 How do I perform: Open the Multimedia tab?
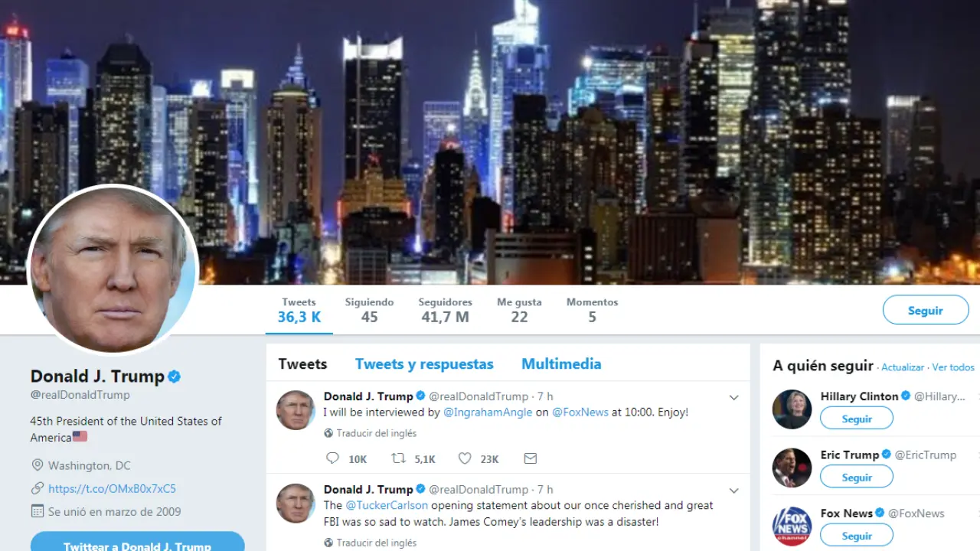[561, 364]
